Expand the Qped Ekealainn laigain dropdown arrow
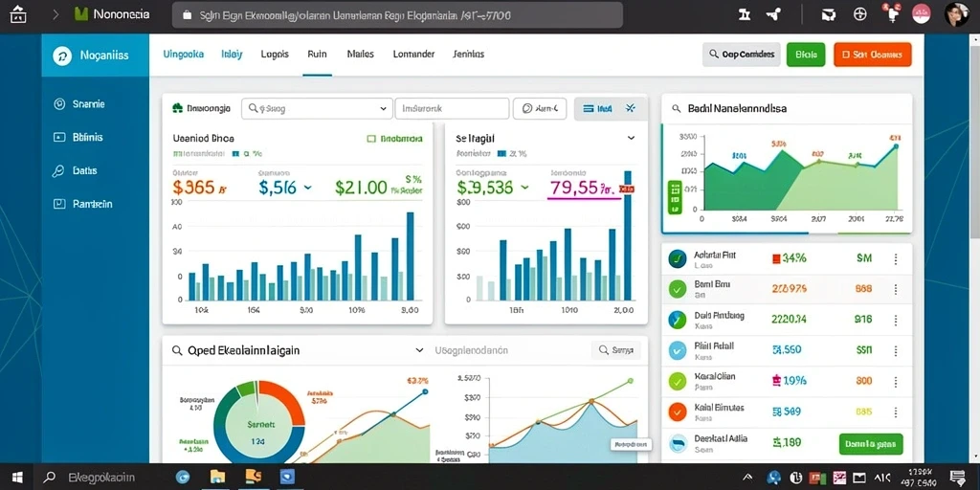980x490 pixels. tap(419, 350)
